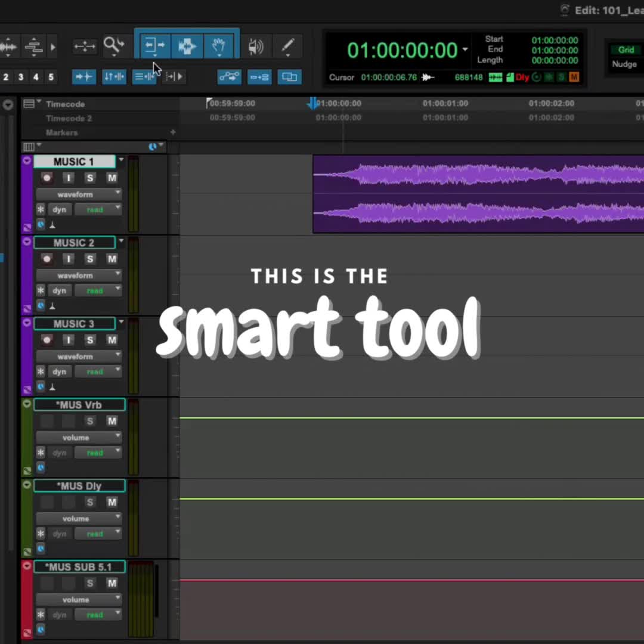Screen dimensions: 644x644
Task: Select the Zoomer magnifying glass tool
Action: pos(113,45)
